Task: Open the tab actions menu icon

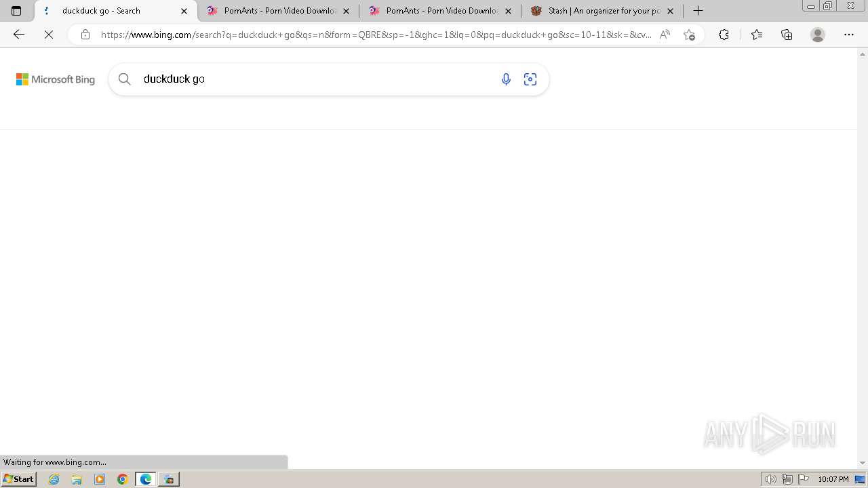Action: click(x=16, y=11)
